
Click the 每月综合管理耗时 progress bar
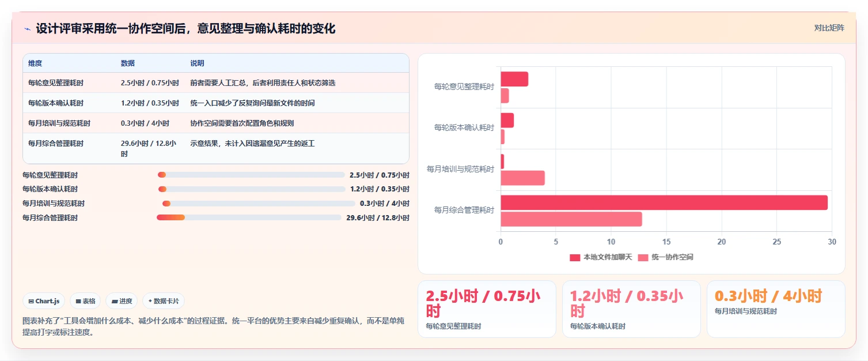tap(249, 217)
